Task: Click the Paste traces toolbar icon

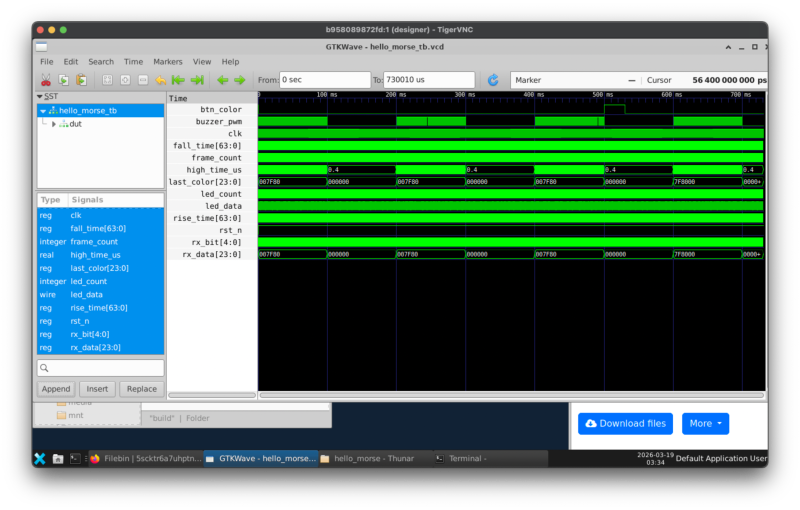Action: (x=81, y=80)
